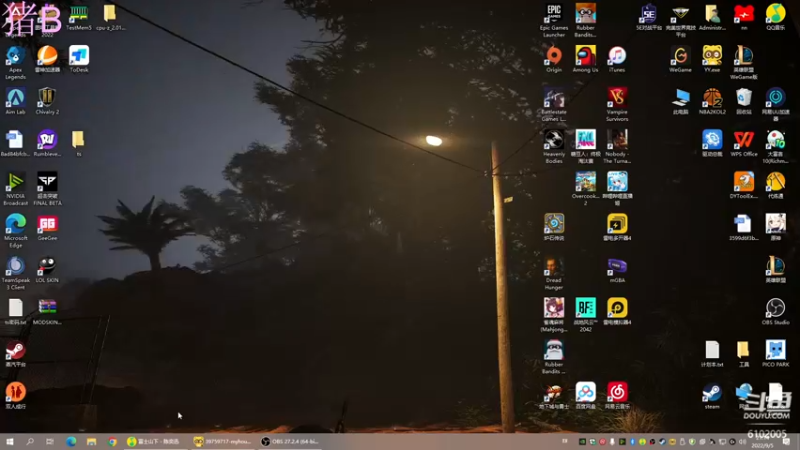Image resolution: width=800 pixels, height=450 pixels.
Task: Open TestMem5 desktop icon
Action: click(79, 17)
